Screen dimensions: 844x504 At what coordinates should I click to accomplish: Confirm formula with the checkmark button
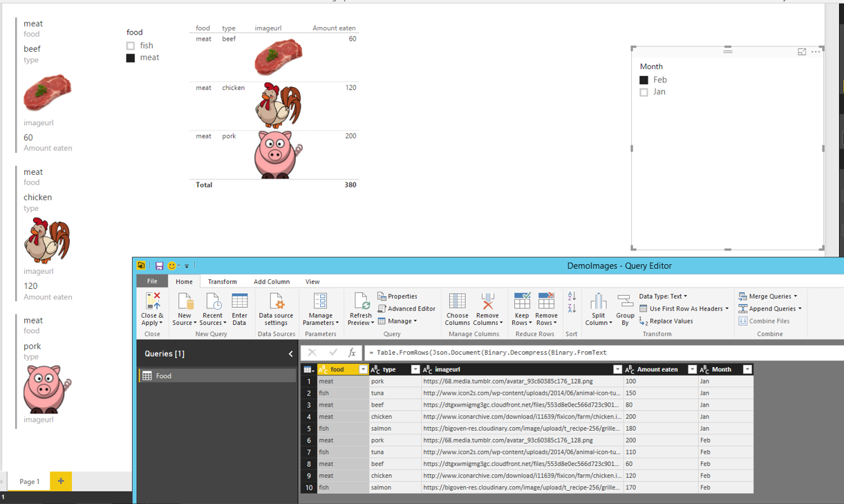tap(332, 353)
